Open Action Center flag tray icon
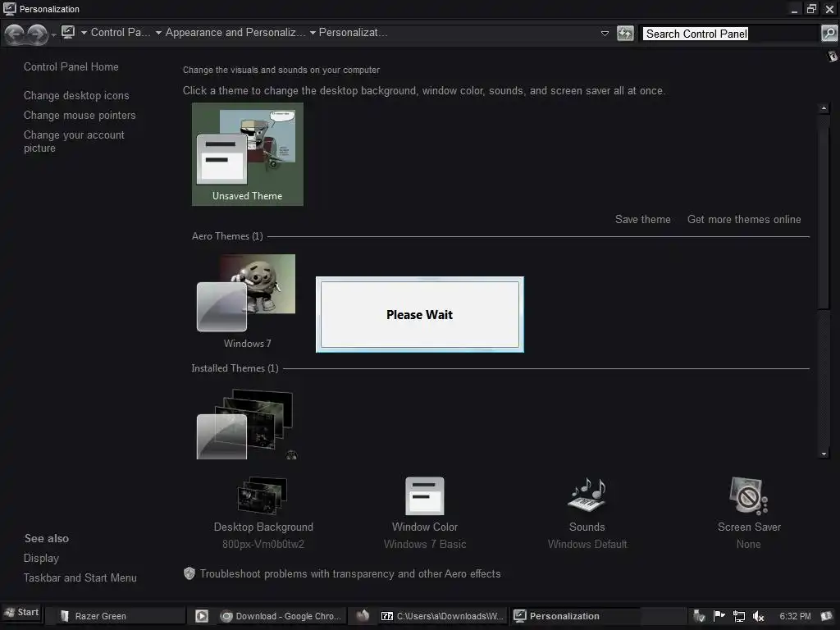 coord(719,616)
